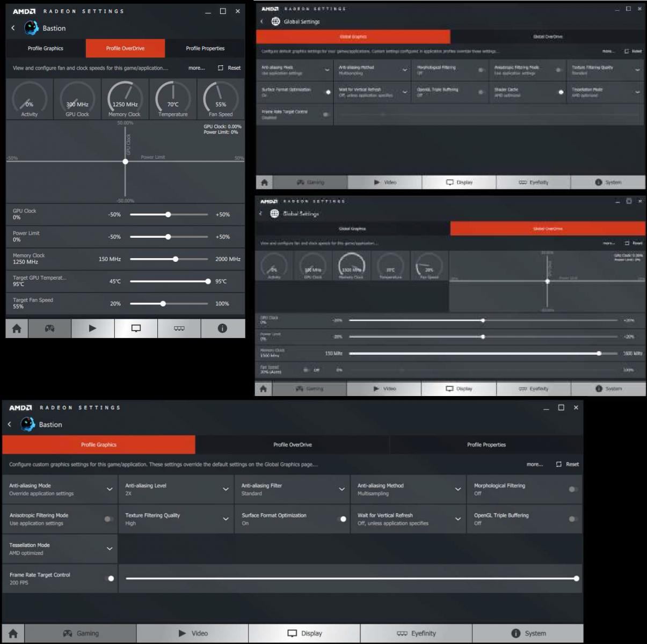Open Tessellation Mode dropdown in Bastion Profile Graphics window
This screenshot has width=647, height=644.
(x=110, y=548)
